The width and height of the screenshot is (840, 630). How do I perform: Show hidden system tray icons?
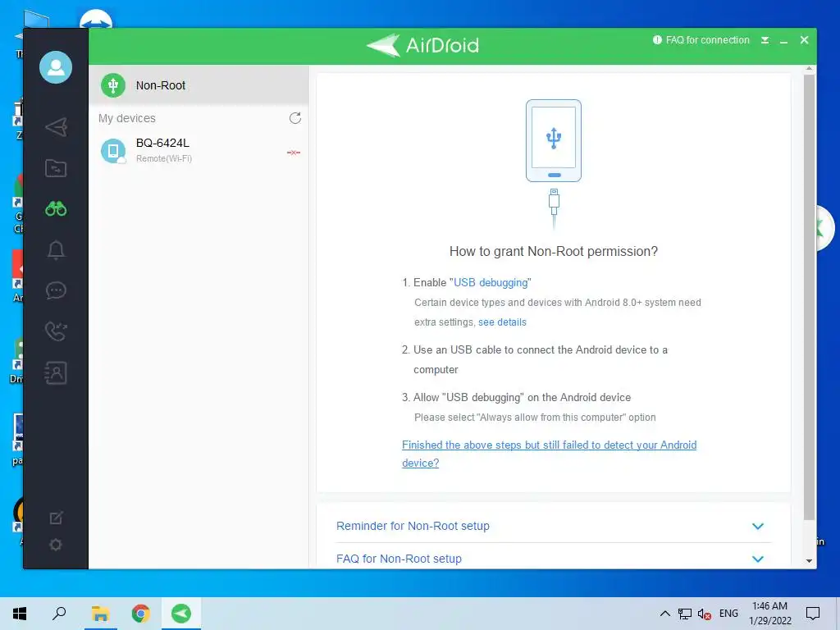(664, 614)
